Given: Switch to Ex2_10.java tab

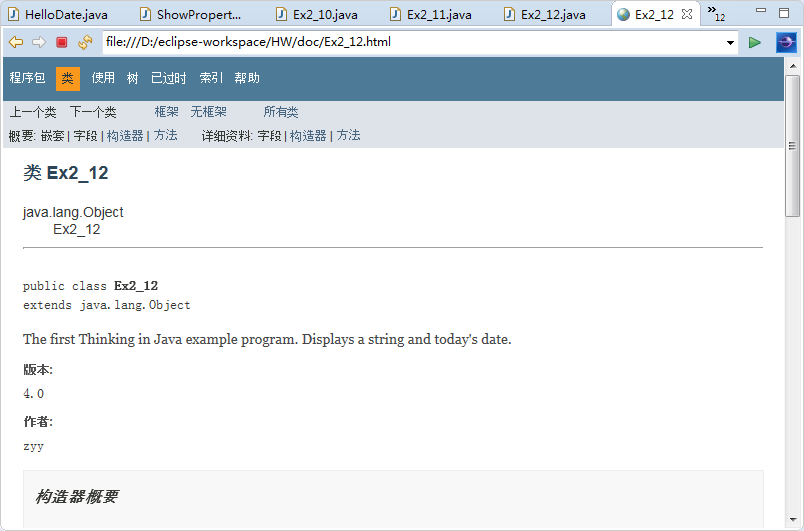Looking at the screenshot, I should pyautogui.click(x=317, y=14).
